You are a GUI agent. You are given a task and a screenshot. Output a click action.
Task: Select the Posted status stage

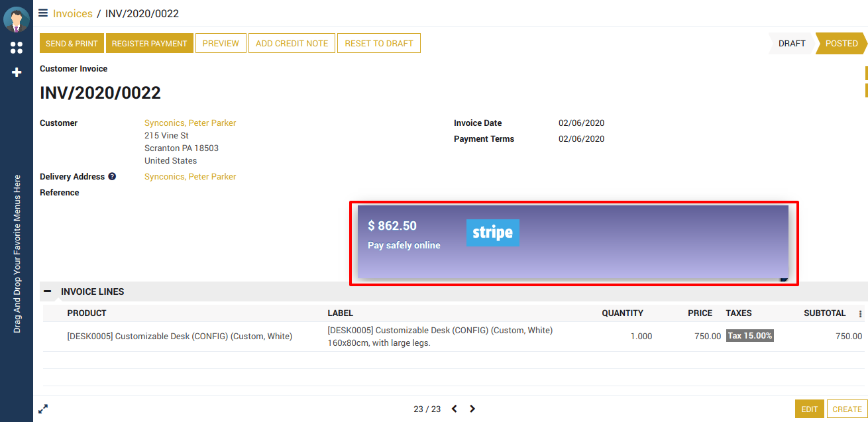[x=841, y=44]
